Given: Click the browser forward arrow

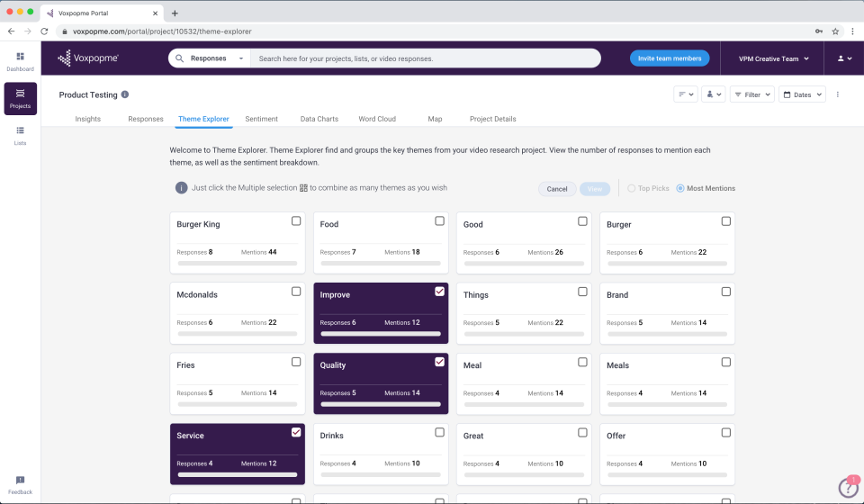Looking at the screenshot, I should coord(28,31).
